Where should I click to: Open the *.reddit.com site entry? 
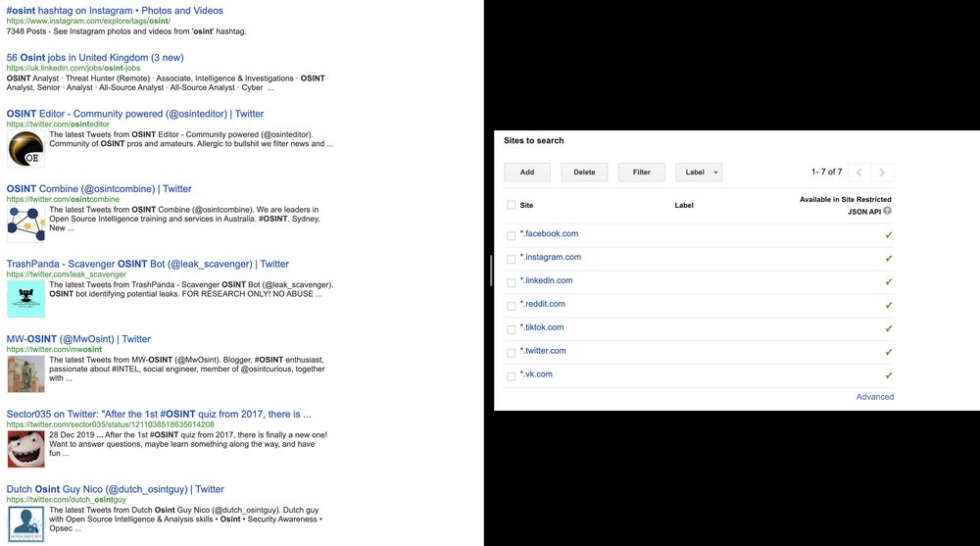pos(543,304)
